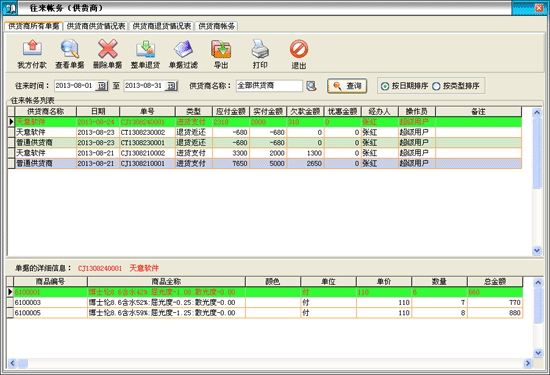Open the 单据过滤 filter icon
The height and width of the screenshot is (375, 550).
(x=183, y=49)
